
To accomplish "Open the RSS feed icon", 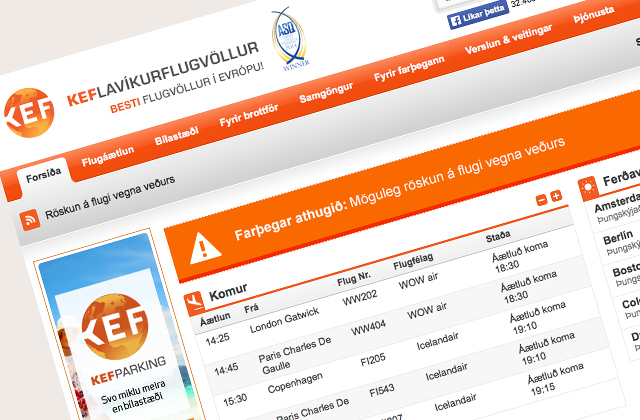I will 30,220.
